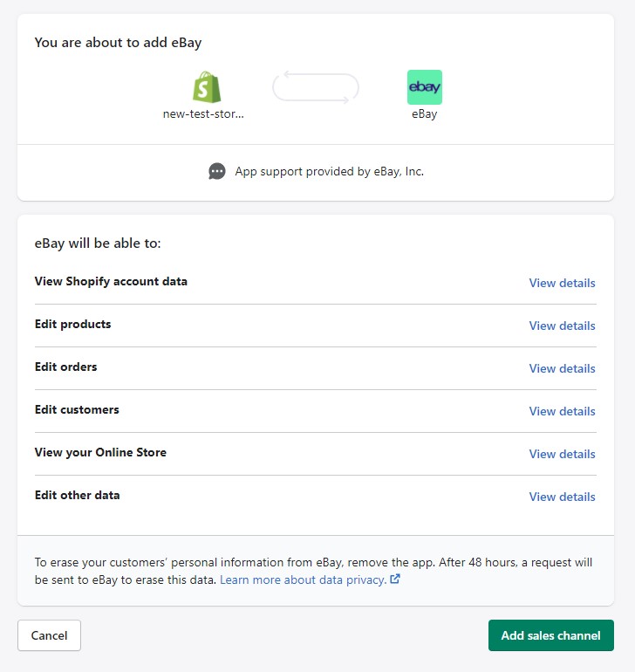Viewport: 635px width, 672px height.
Task: Show View details for Edit customers
Action: tap(562, 411)
